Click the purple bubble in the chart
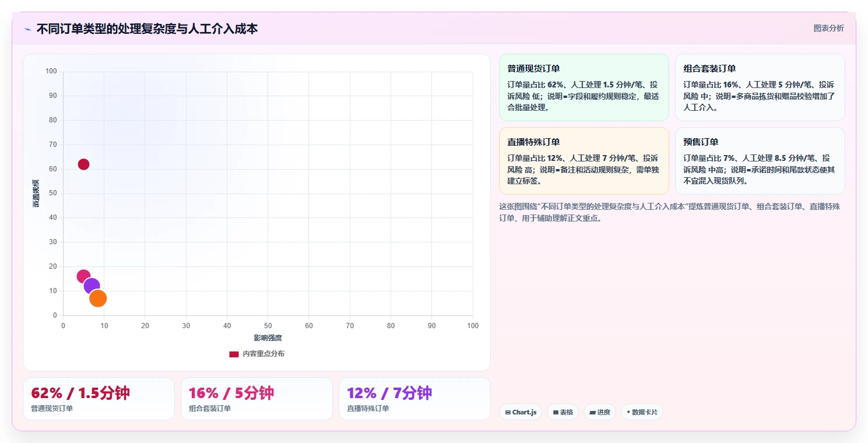Viewport: 868px width, 443px height. pyautogui.click(x=92, y=286)
